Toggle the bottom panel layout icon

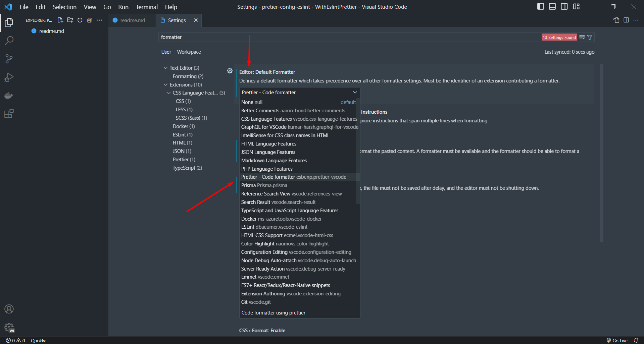pos(552,7)
